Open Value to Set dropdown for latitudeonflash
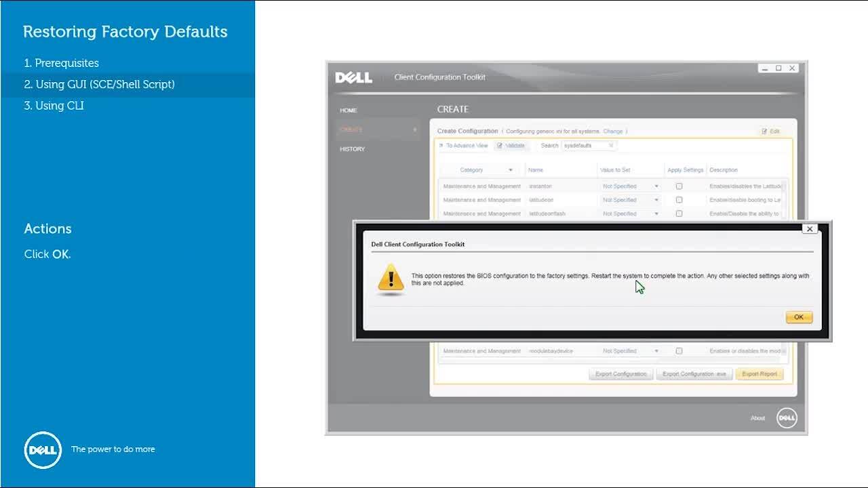This screenshot has width=868, height=488. click(x=656, y=213)
